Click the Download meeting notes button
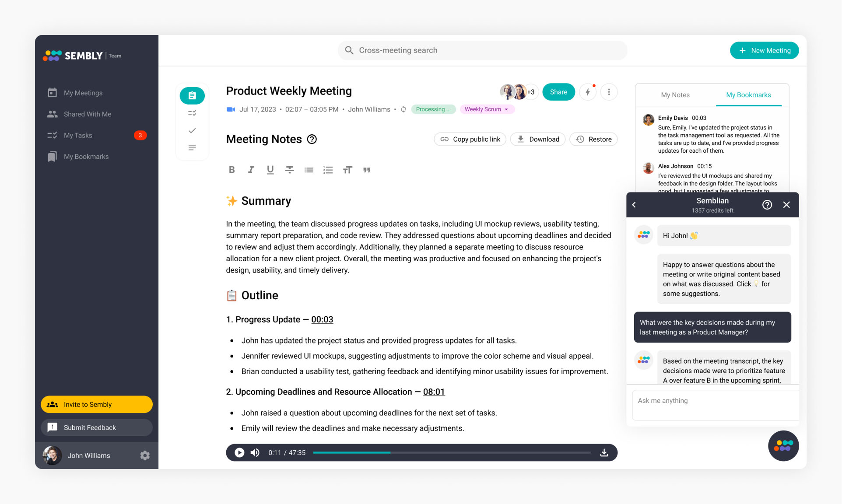 tap(538, 139)
